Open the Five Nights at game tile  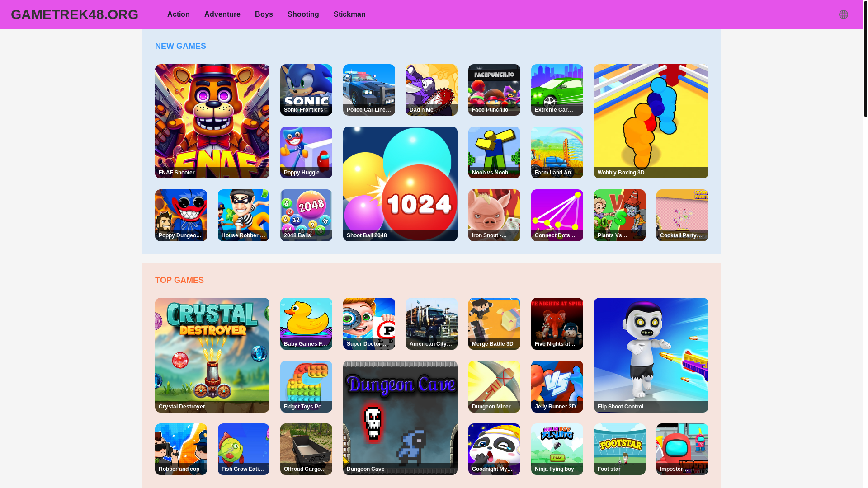[x=557, y=324]
